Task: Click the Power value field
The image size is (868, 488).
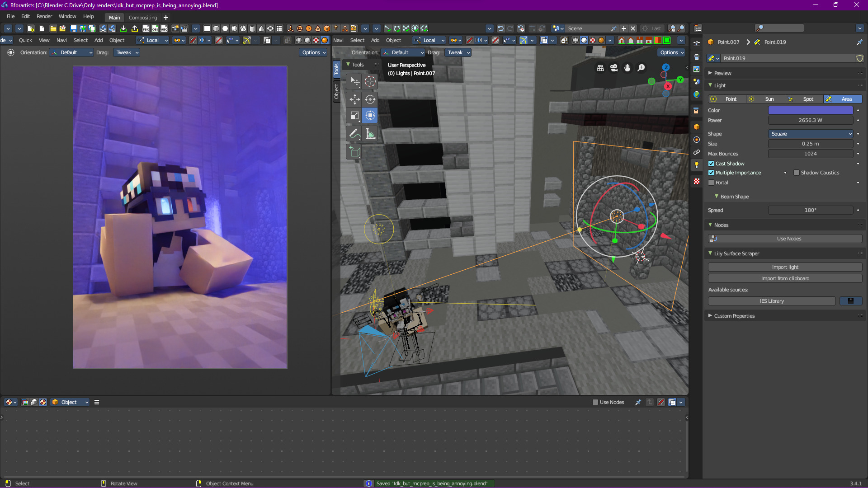Action: tap(811, 120)
